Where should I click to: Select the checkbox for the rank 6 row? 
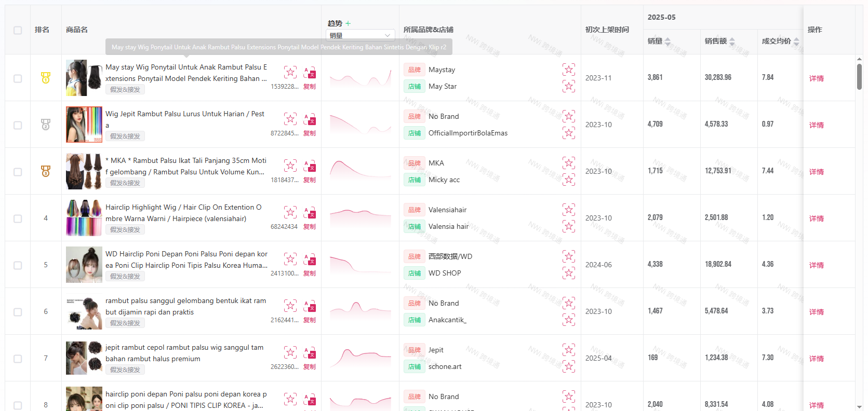coord(18,312)
